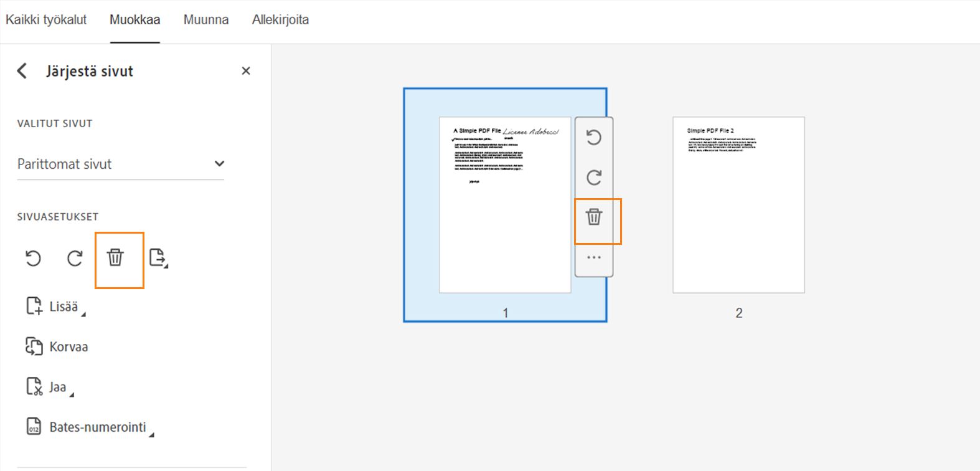Close the Järjestä sivut panel
Screen dimensions: 980x471
(246, 71)
